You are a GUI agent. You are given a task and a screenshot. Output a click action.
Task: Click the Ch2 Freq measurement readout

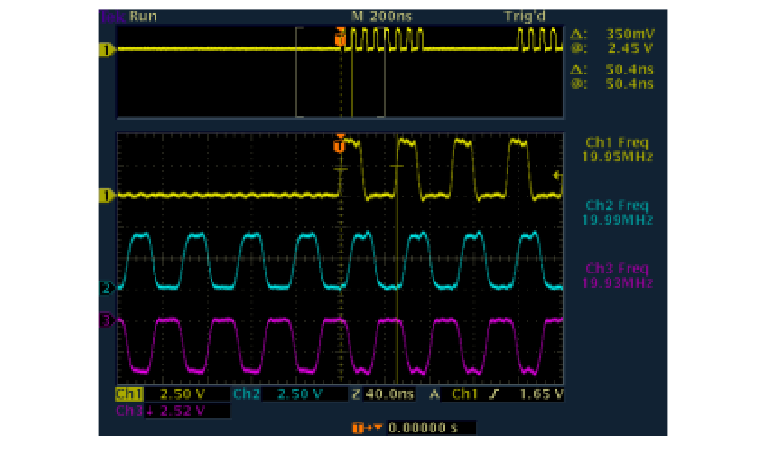coord(616,211)
